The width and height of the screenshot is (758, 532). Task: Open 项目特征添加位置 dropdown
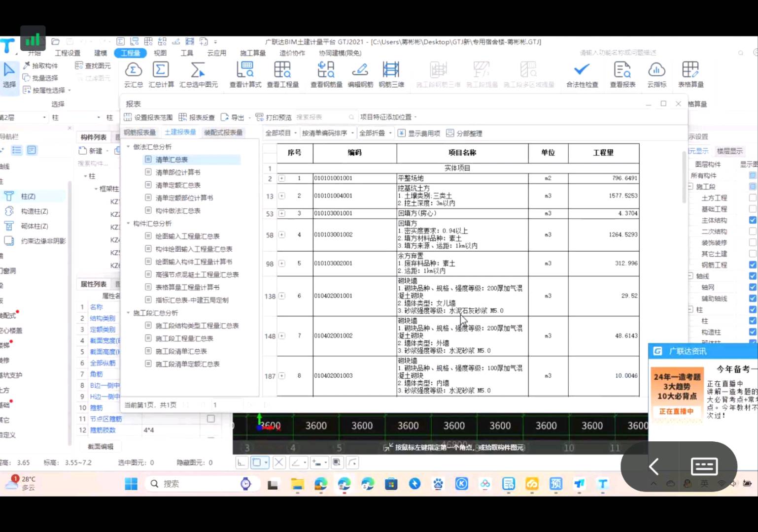388,117
